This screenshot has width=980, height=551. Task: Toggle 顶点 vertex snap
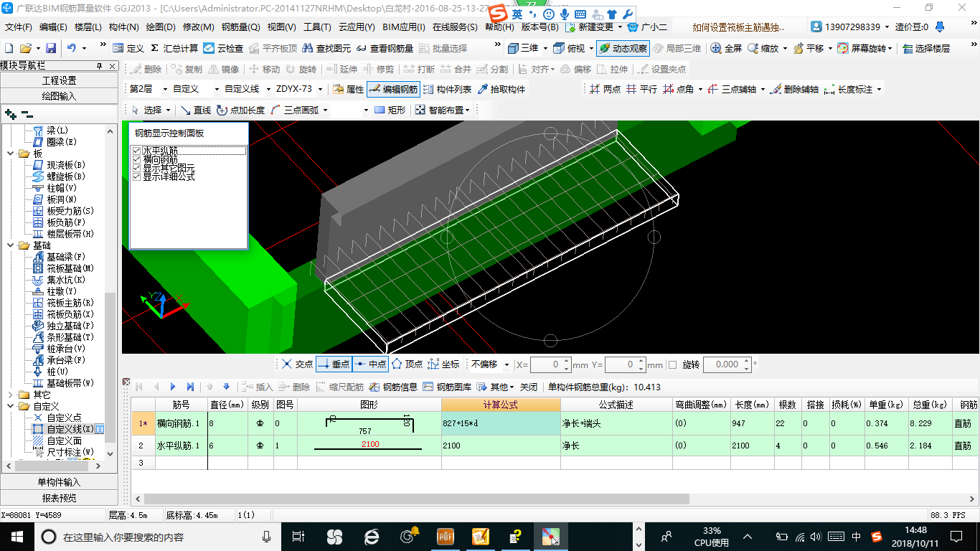[x=407, y=364]
